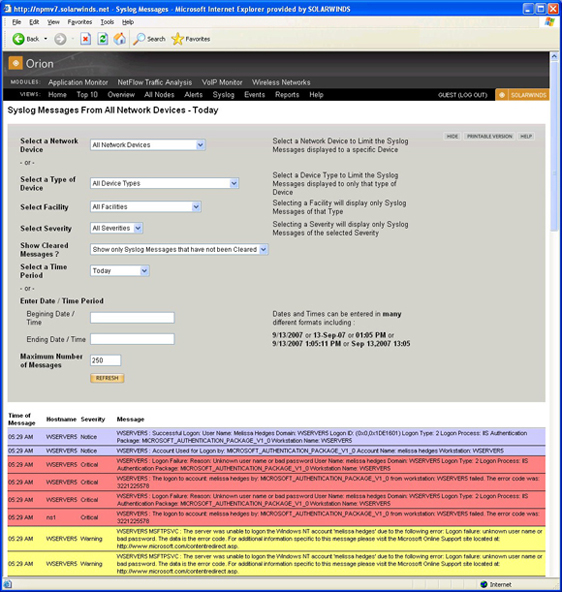This screenshot has width=562, height=592.
Task: Open the Edit menu
Action: click(x=34, y=22)
